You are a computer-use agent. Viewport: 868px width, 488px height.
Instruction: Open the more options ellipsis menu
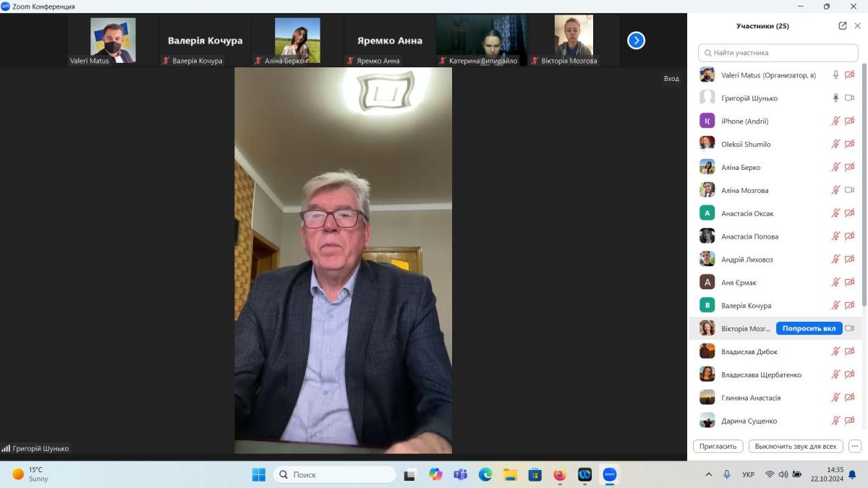point(855,446)
